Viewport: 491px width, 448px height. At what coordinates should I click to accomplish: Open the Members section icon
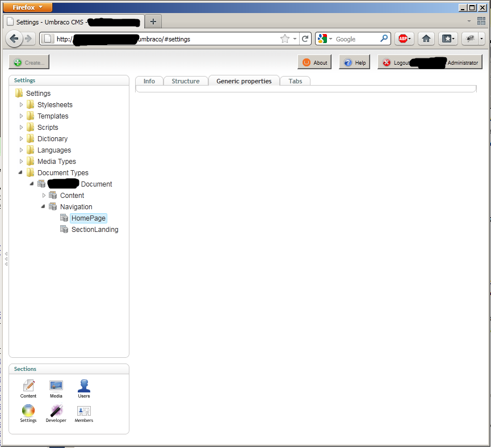[84, 411]
